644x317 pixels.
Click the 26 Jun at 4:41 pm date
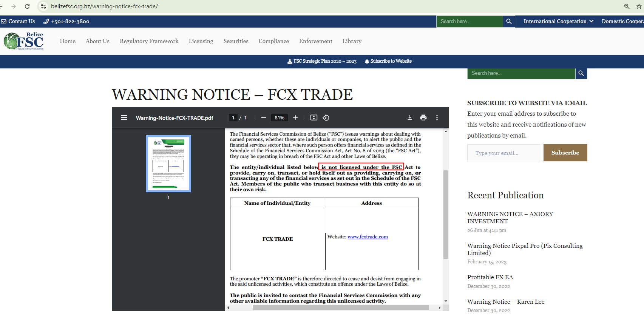click(486, 230)
